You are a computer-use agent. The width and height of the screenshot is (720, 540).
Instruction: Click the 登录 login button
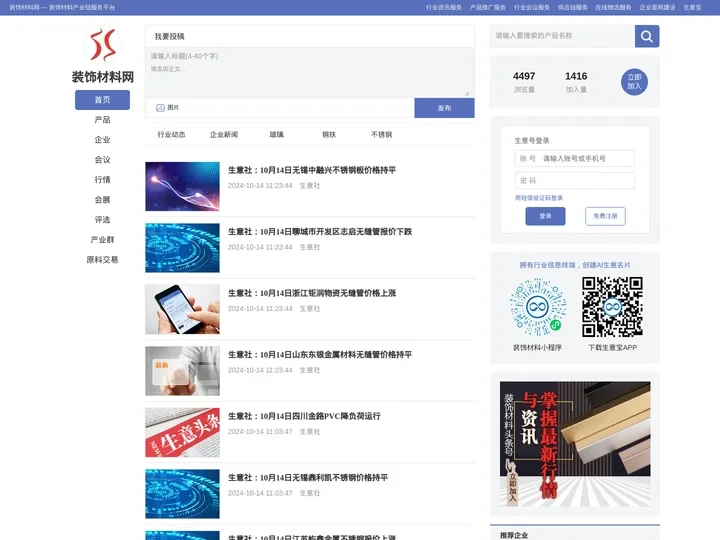tap(545, 216)
